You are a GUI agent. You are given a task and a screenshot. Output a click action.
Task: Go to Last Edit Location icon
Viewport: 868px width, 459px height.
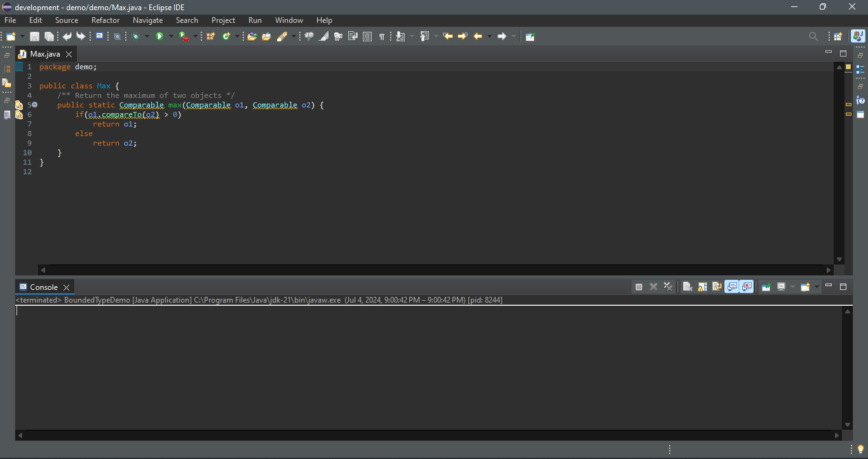[x=448, y=36]
